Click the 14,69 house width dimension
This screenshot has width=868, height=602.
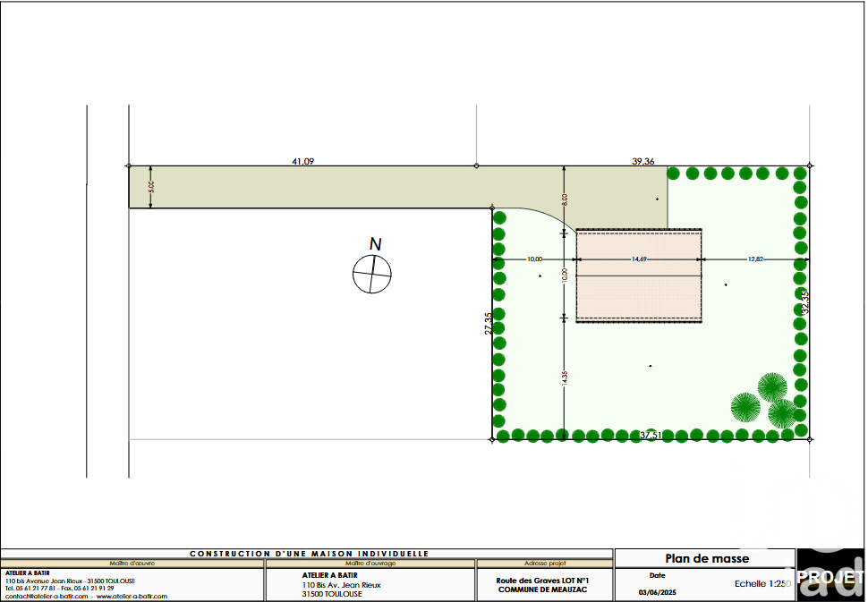[639, 259]
